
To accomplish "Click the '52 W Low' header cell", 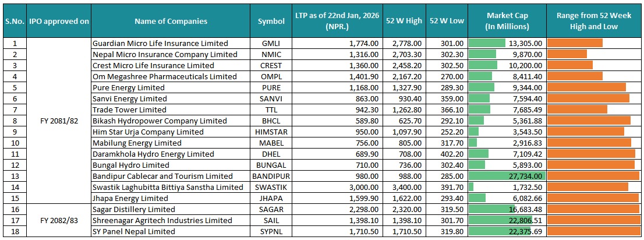I will click(x=447, y=22).
